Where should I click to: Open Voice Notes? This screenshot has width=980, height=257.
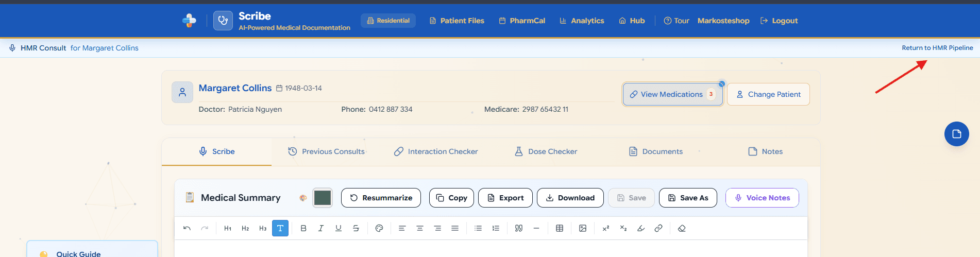pyautogui.click(x=762, y=198)
